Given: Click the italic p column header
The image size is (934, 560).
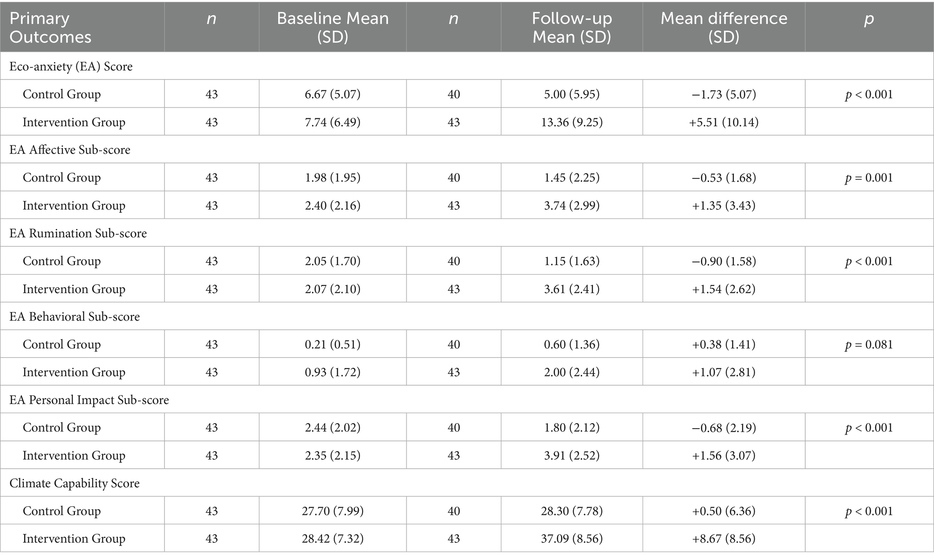Looking at the screenshot, I should [869, 19].
